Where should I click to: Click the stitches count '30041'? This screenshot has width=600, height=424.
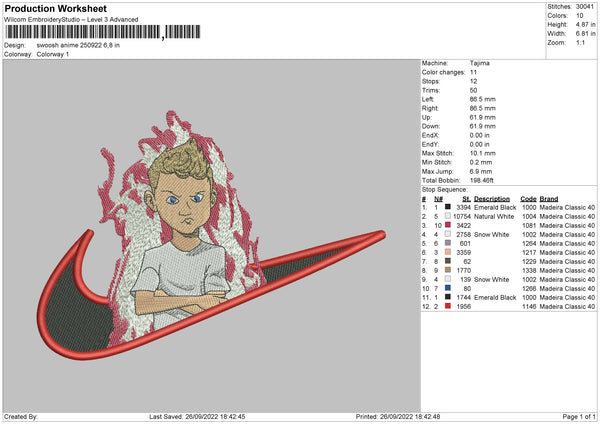coord(585,7)
